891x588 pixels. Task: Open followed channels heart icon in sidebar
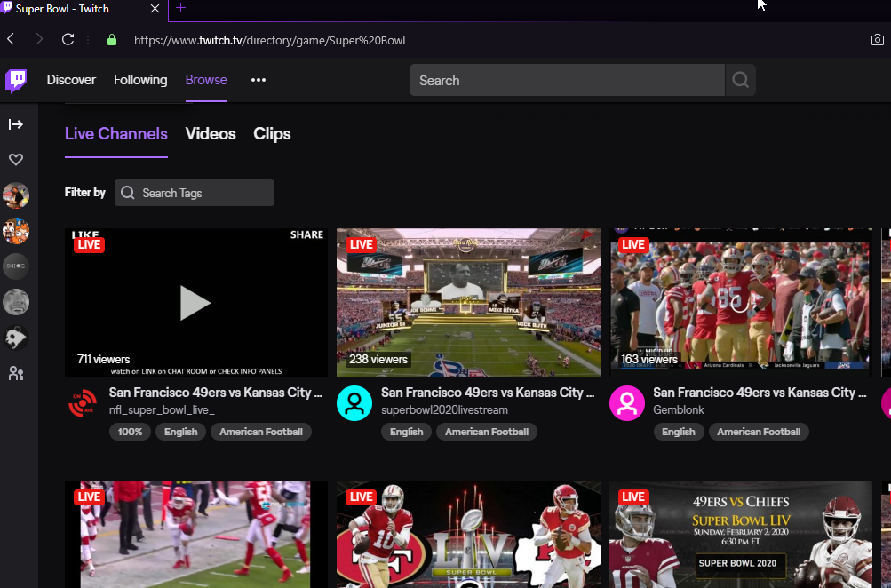pyautogui.click(x=16, y=160)
